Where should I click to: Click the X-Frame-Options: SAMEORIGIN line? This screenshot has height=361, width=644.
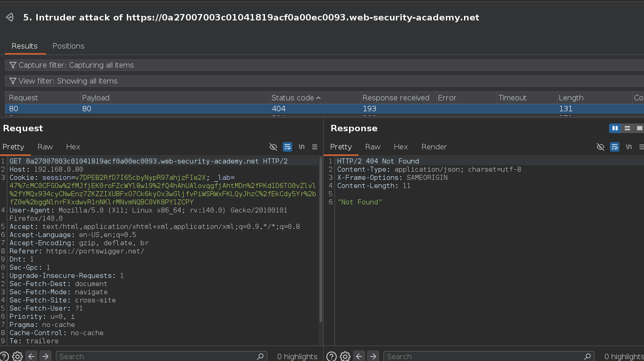click(x=392, y=178)
